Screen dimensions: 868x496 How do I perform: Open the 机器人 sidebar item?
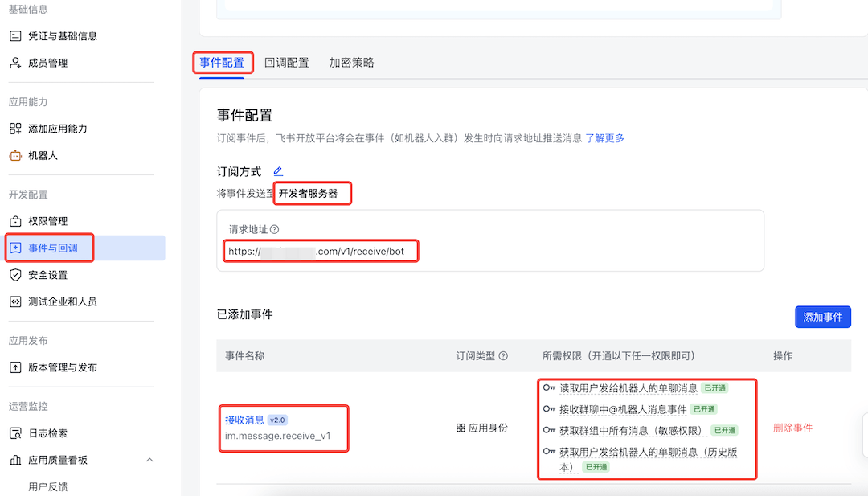(43, 155)
